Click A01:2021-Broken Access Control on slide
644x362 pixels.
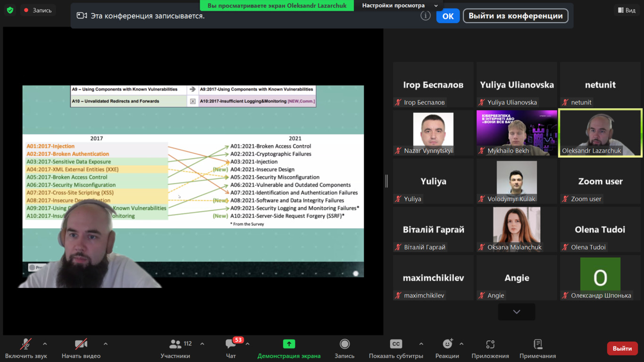(270, 146)
